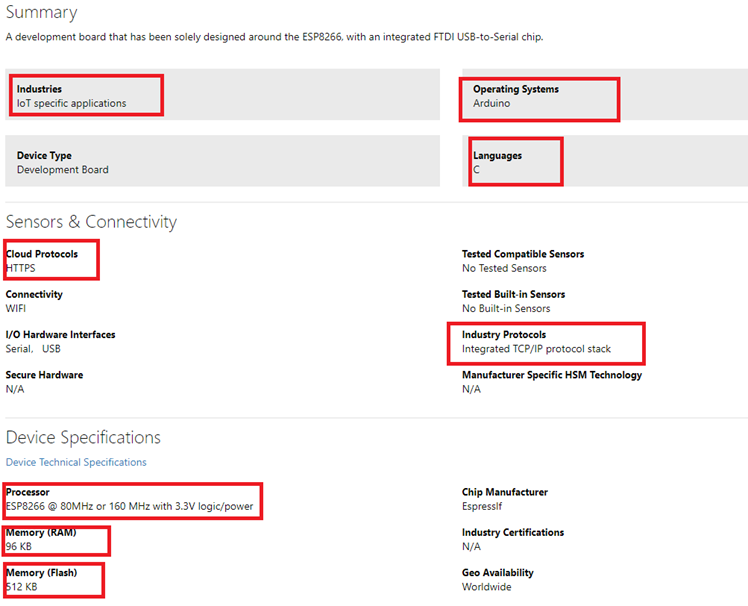Click the Industry Protocols heading
This screenshot has width=748, height=606.
504,334
